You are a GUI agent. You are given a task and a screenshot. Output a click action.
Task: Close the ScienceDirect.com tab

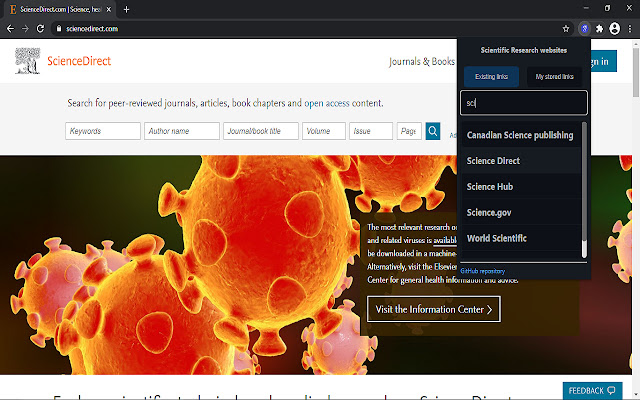pos(109,9)
